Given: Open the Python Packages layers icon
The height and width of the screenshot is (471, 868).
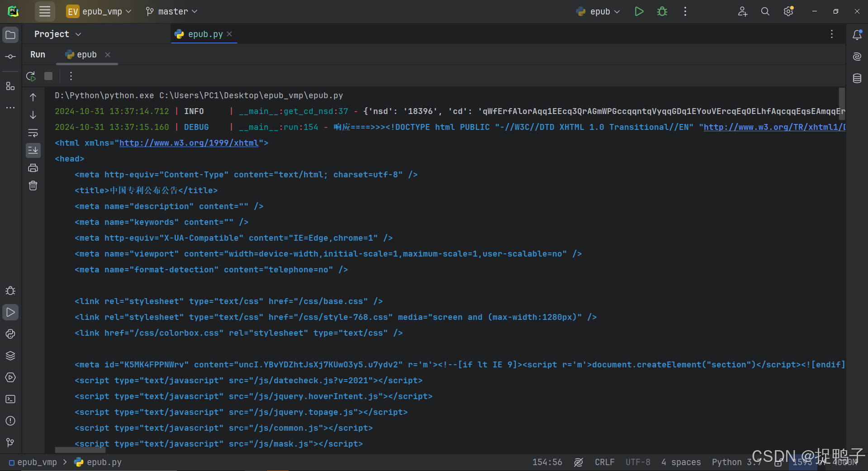Looking at the screenshot, I should [x=10, y=356].
